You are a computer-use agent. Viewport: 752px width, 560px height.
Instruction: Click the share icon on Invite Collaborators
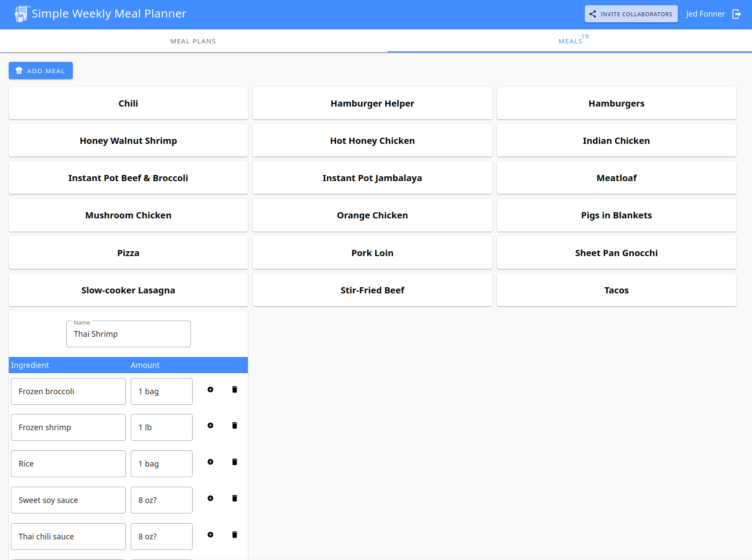coord(593,14)
